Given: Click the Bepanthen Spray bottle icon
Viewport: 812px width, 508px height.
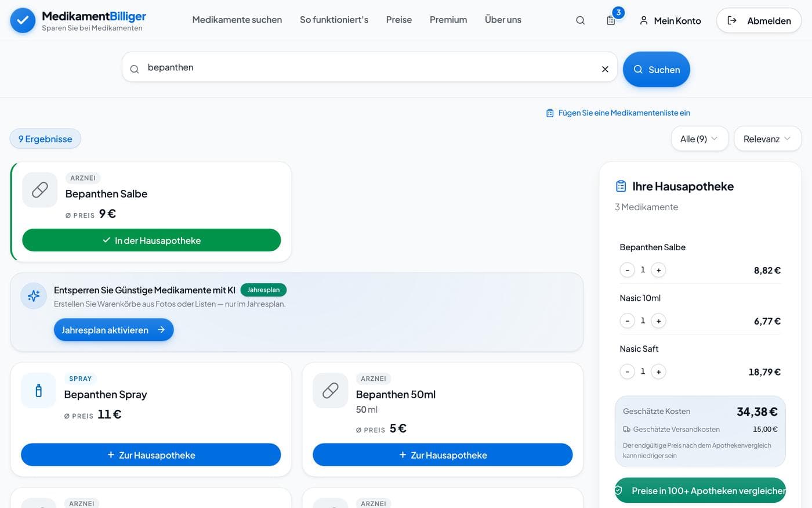Looking at the screenshot, I should coord(39,391).
